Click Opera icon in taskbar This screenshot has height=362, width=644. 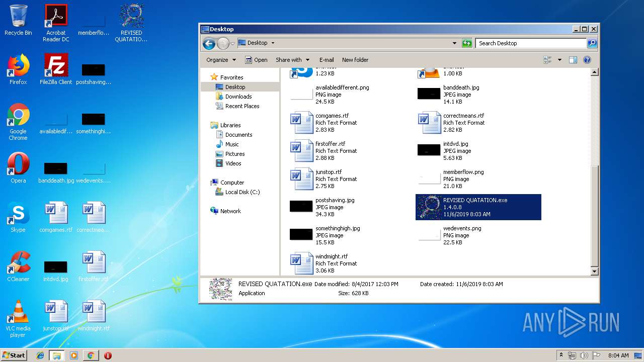point(108,355)
